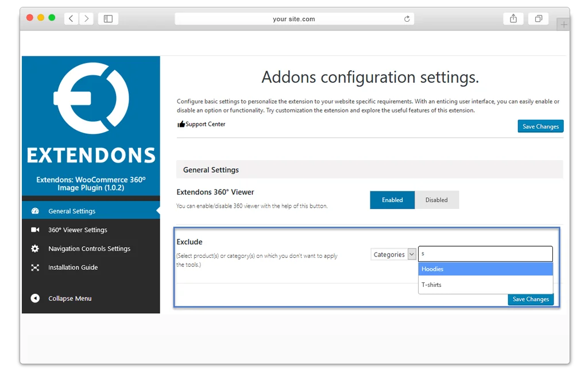Click the Collapse Menu arrow icon
Image resolution: width=588 pixels, height=369 pixels.
[35, 298]
